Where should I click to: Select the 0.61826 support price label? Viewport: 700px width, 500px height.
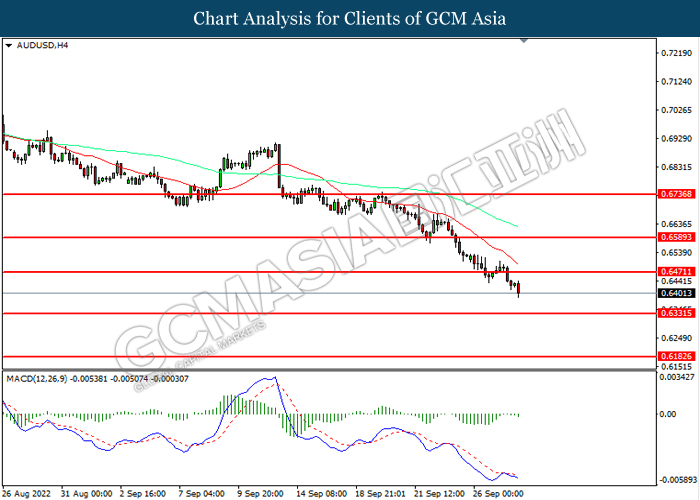pos(677,356)
